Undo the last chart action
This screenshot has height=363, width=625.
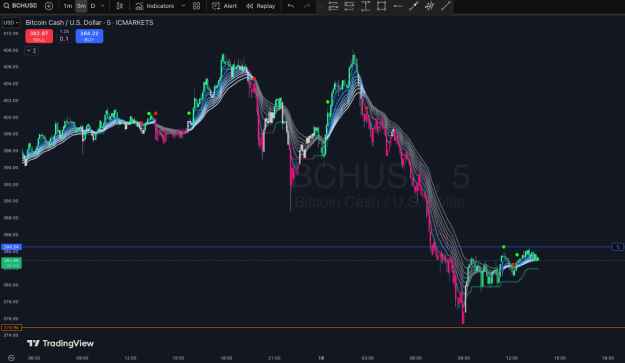291,6
